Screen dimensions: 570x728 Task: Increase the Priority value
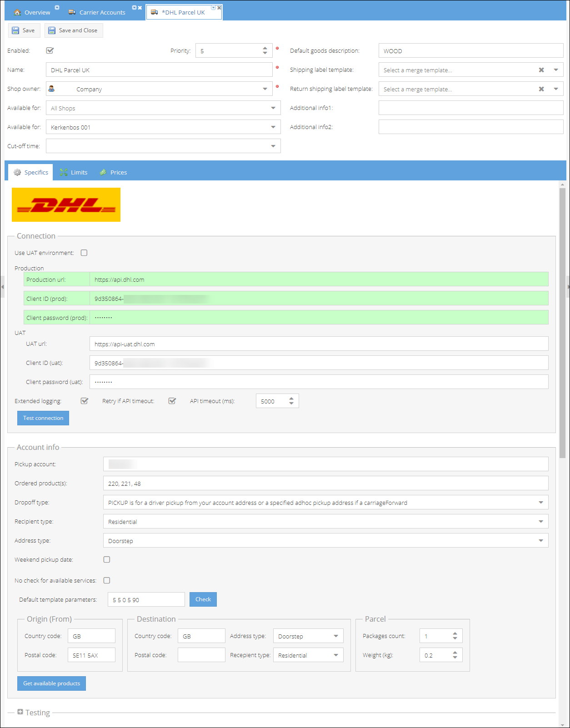(x=265, y=48)
